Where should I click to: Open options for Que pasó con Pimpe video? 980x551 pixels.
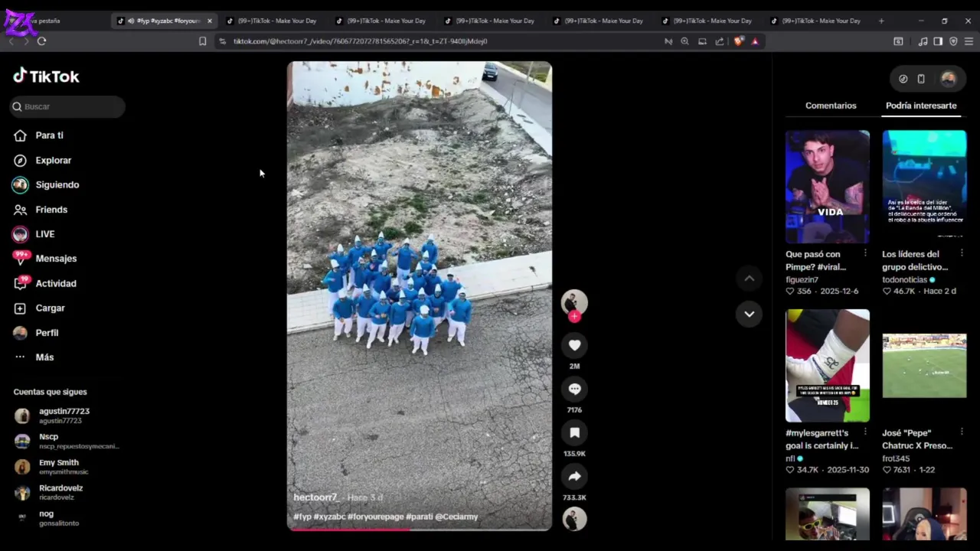pos(865,253)
